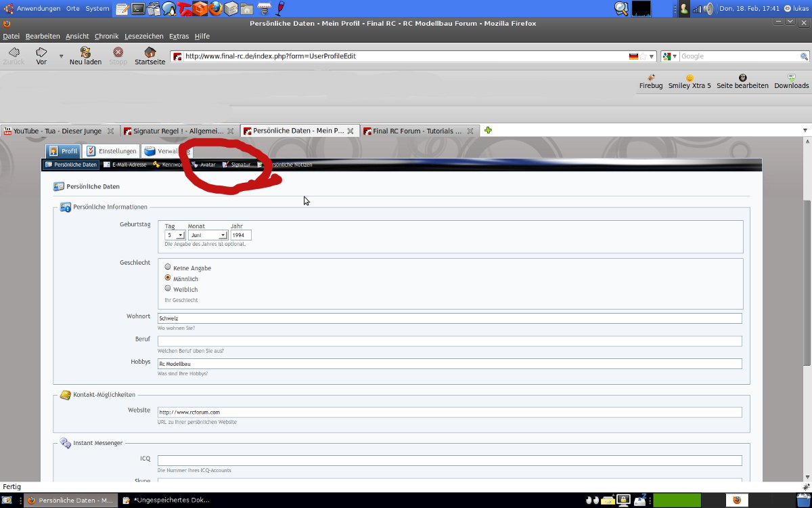Open the E-Mail-Adresse link

pos(129,165)
